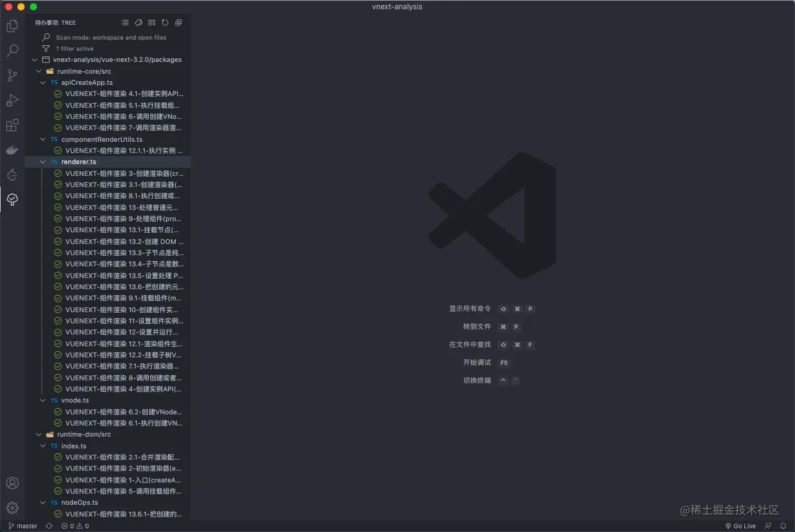The width and height of the screenshot is (795, 532).
Task: Open the Run and Debug view
Action: click(12, 100)
